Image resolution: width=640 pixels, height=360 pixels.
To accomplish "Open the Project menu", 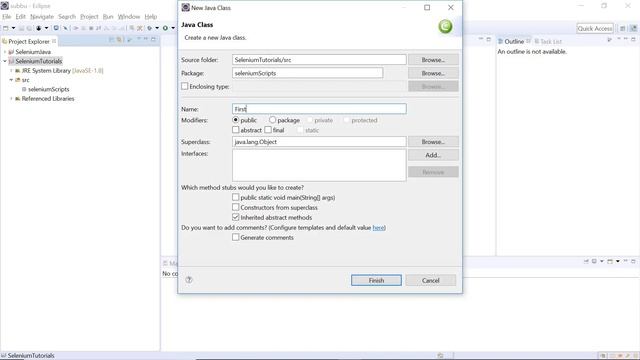I will pyautogui.click(x=89, y=17).
